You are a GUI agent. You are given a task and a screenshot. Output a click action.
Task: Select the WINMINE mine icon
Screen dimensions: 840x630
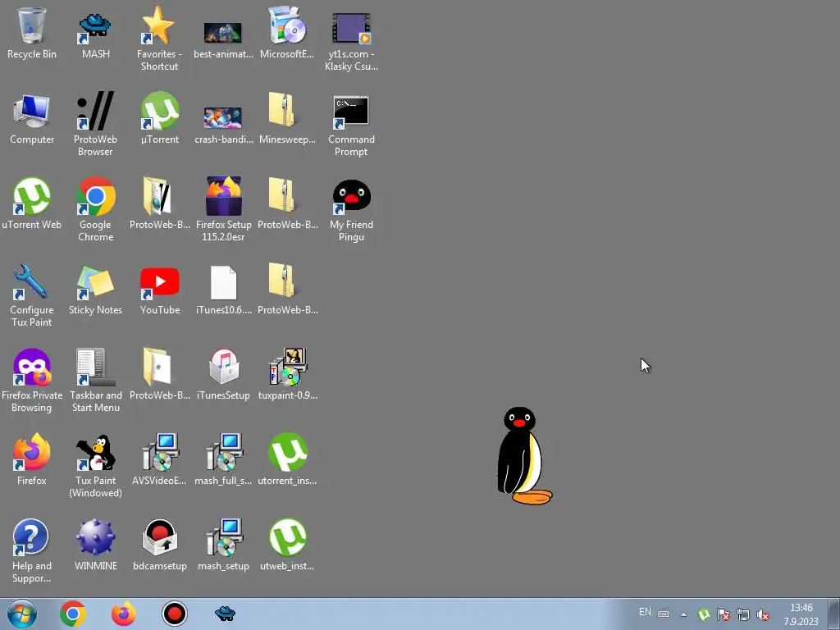tap(95, 545)
